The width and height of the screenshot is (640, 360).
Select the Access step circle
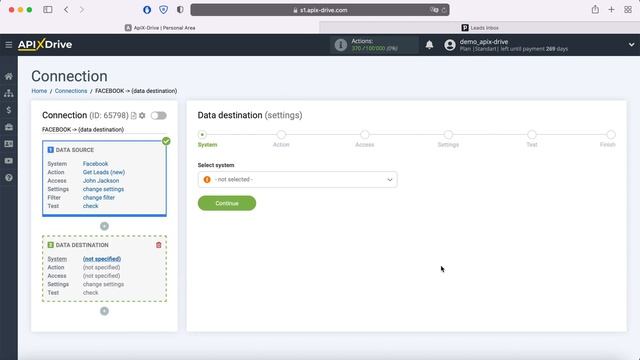[x=365, y=135]
